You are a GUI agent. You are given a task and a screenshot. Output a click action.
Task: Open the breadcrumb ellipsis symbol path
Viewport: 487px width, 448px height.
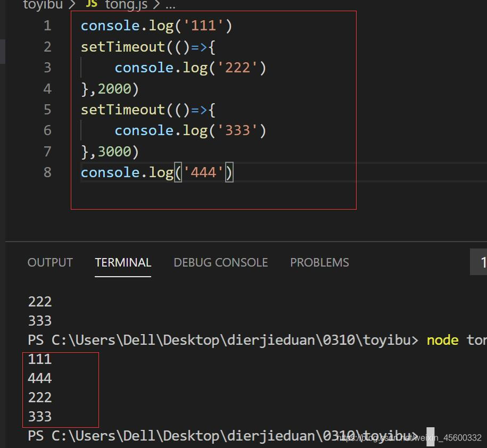tap(170, 6)
